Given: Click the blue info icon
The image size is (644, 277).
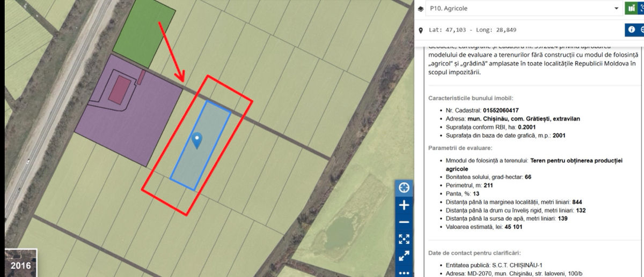Looking at the screenshot, I should 631,29.
